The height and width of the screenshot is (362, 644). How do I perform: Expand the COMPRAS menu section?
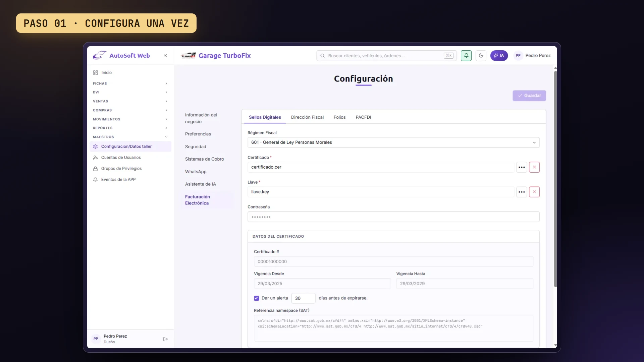point(130,110)
